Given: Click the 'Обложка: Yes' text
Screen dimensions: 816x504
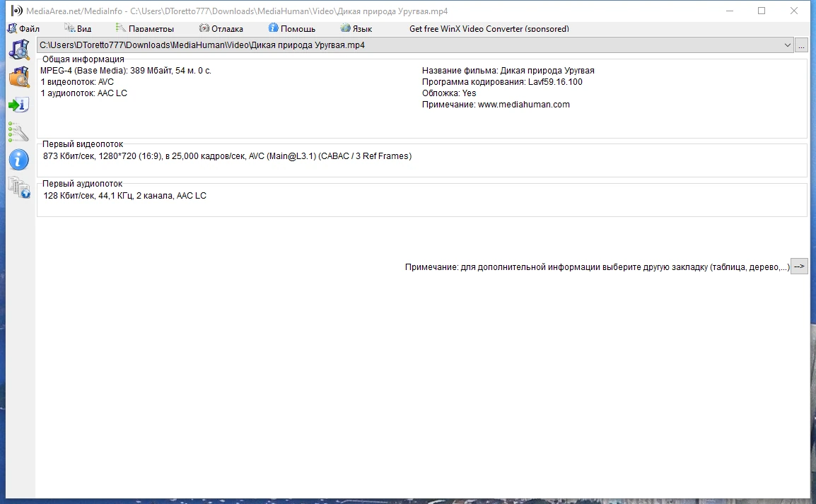Looking at the screenshot, I should point(449,93).
